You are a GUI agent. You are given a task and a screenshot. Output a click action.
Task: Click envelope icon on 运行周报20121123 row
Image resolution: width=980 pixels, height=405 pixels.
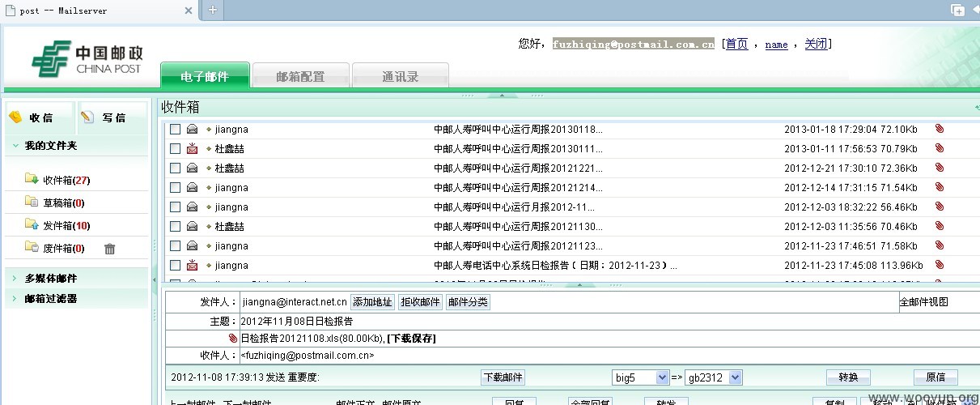[192, 245]
